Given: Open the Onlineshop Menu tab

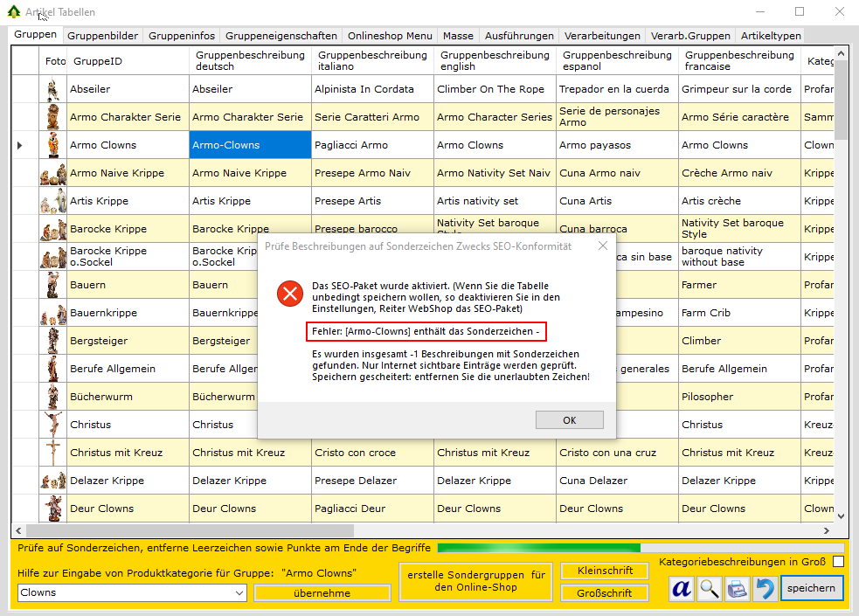Looking at the screenshot, I should pyautogui.click(x=389, y=36).
